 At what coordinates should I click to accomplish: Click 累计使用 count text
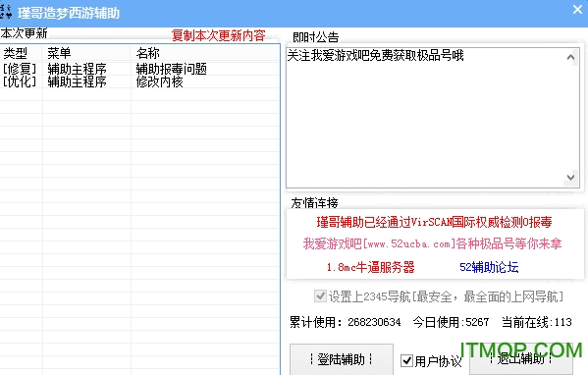(345, 322)
